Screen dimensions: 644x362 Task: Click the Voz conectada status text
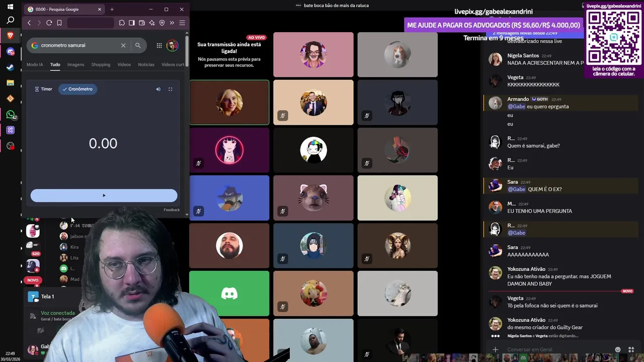click(58, 313)
